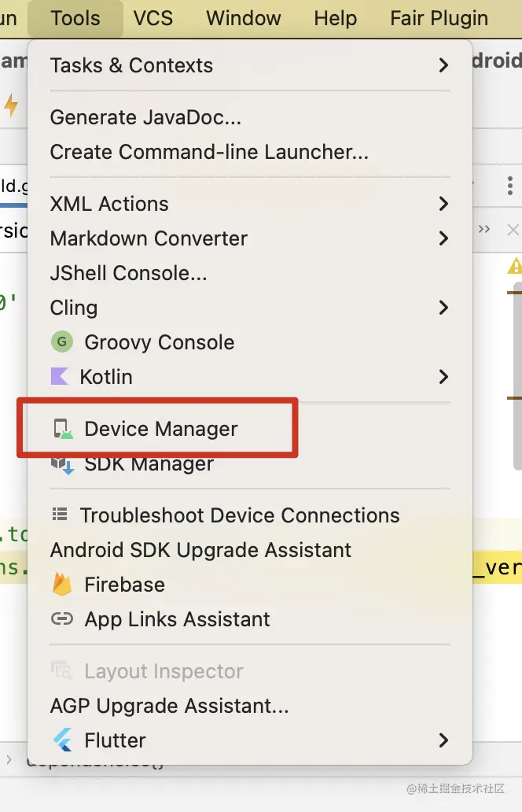Open JShell Console... from Tools menu
The image size is (522, 812).
(x=129, y=273)
